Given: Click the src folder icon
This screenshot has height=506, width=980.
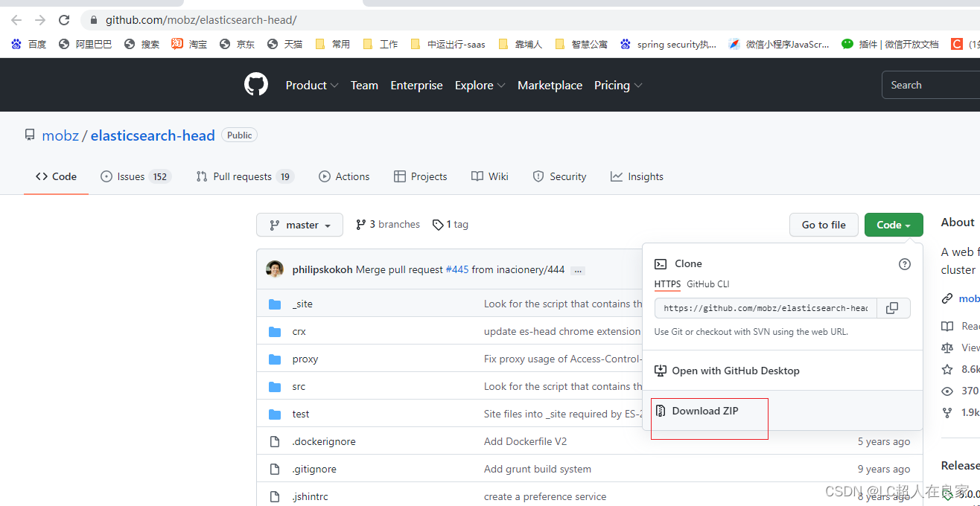Looking at the screenshot, I should click(275, 386).
